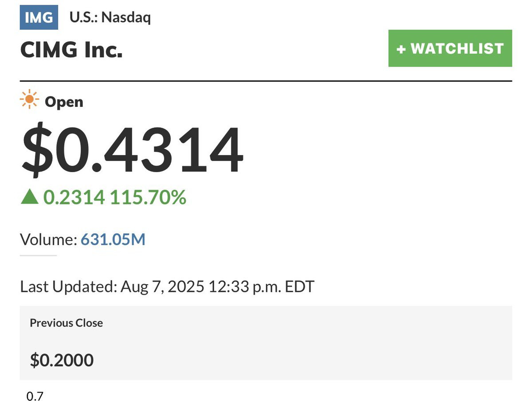
Task: Open the 631.05M volume link
Action: pyautogui.click(x=113, y=240)
